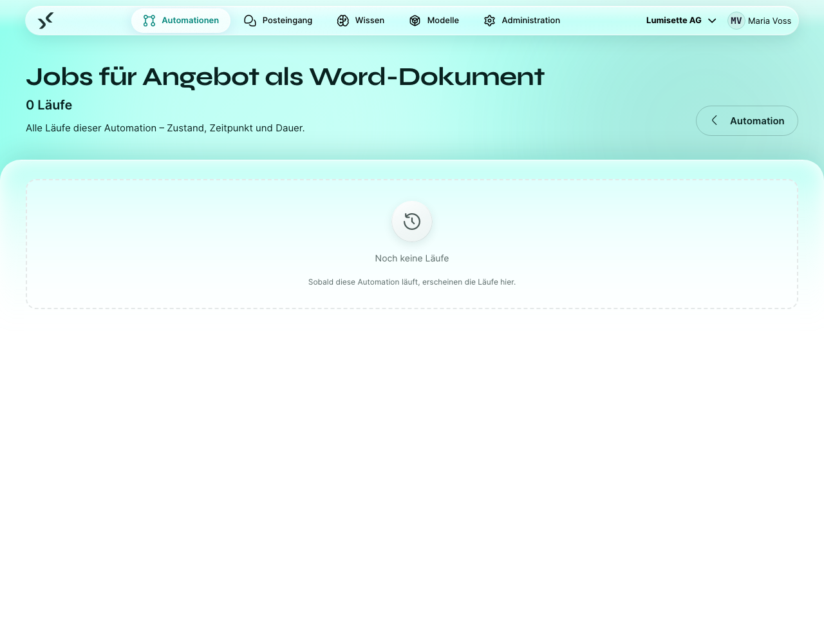Click the 'Alle Läufe dieser Automation' description

point(165,128)
